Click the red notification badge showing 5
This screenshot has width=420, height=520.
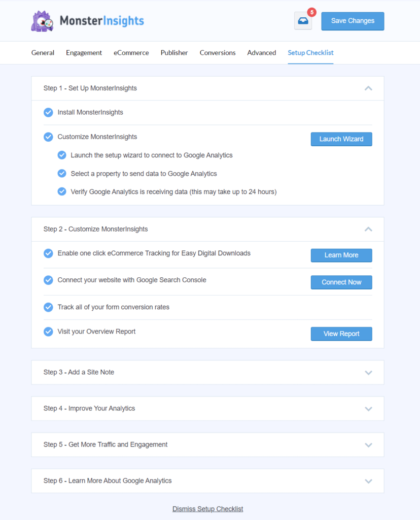[x=311, y=12]
